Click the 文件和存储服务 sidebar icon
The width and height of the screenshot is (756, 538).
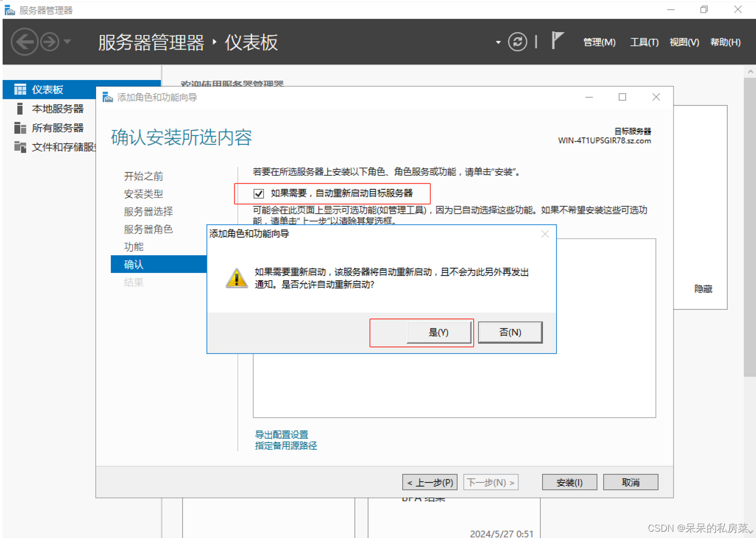20,147
